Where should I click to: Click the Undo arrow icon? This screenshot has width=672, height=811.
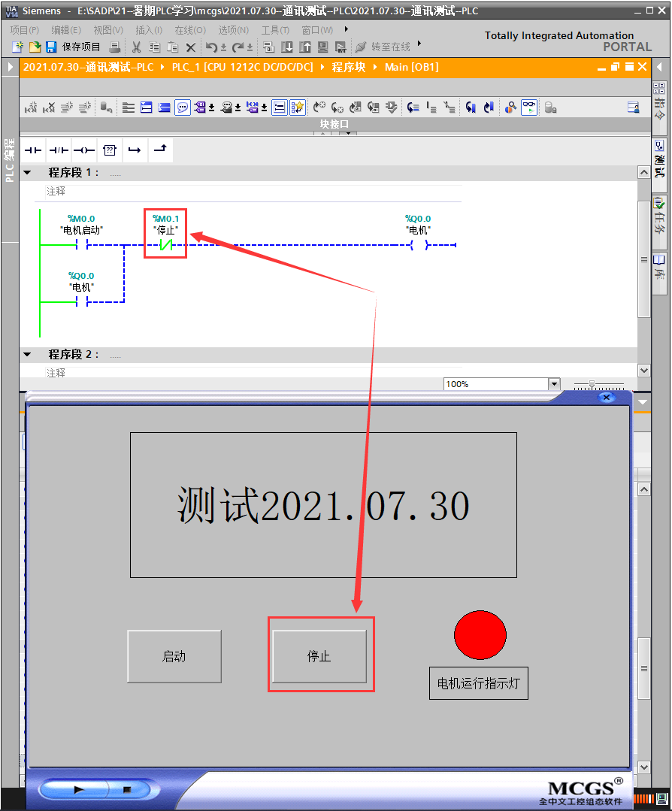click(211, 47)
